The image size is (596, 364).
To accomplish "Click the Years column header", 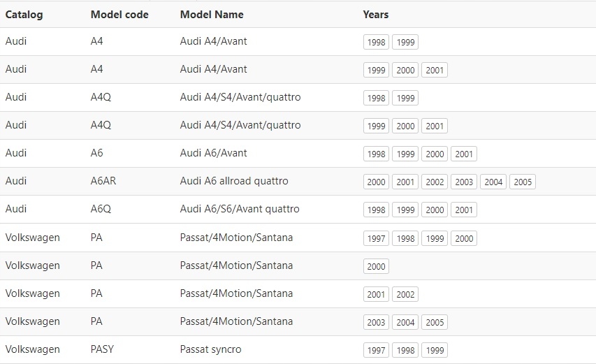I will pyautogui.click(x=375, y=15).
